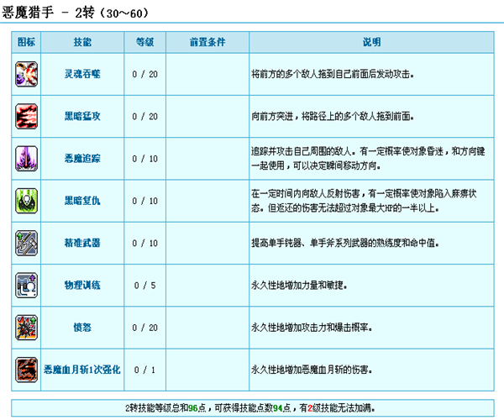The height and width of the screenshot is (420, 504).
Task: Click the heading 恶魔猎手 - 2转（30~60）
Action: (76, 13)
